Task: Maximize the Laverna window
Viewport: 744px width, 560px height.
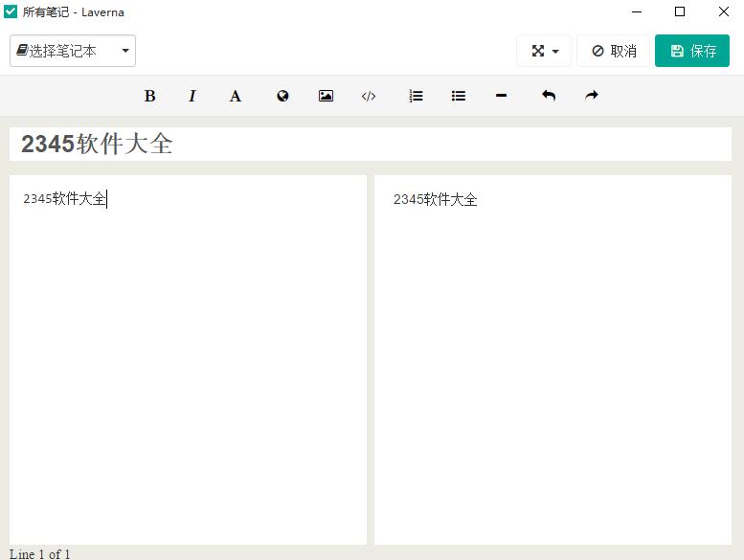Action: [680, 11]
